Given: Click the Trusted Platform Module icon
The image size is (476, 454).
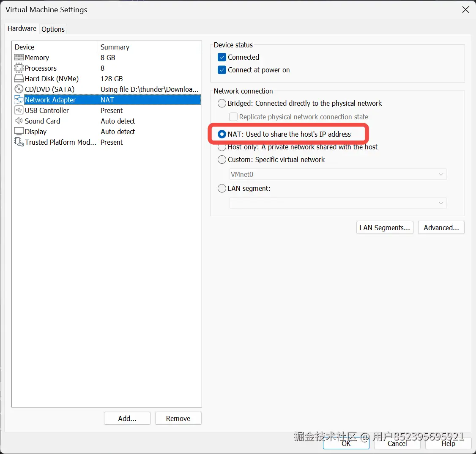Looking at the screenshot, I should click(19, 142).
